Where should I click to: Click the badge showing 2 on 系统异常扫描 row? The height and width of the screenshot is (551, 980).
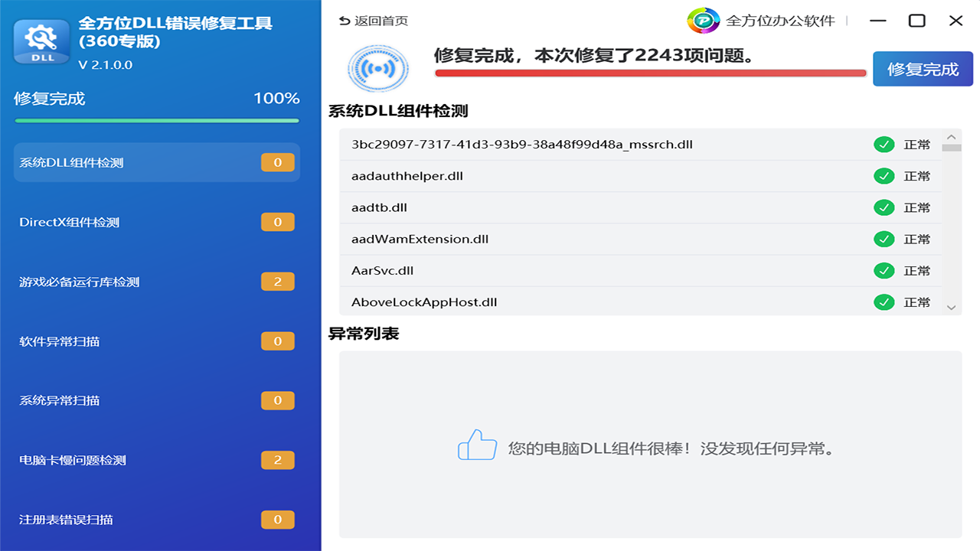(277, 400)
